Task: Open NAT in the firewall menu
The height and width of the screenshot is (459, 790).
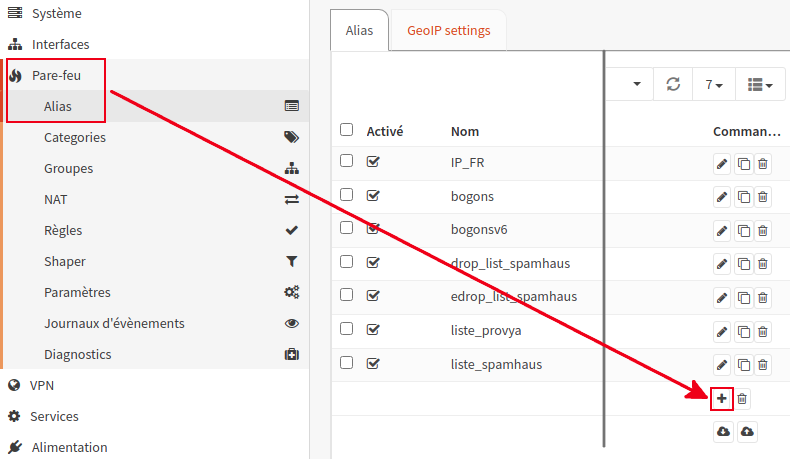Action: [x=156, y=200]
